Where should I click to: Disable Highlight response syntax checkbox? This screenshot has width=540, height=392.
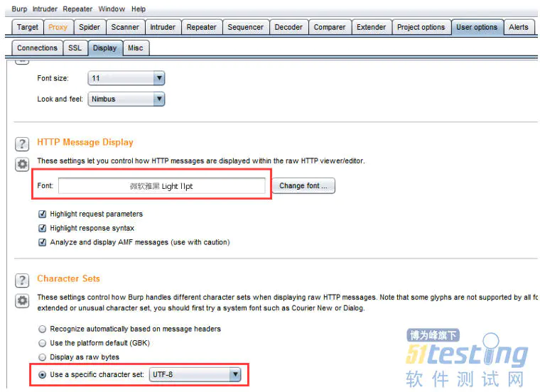[43, 228]
